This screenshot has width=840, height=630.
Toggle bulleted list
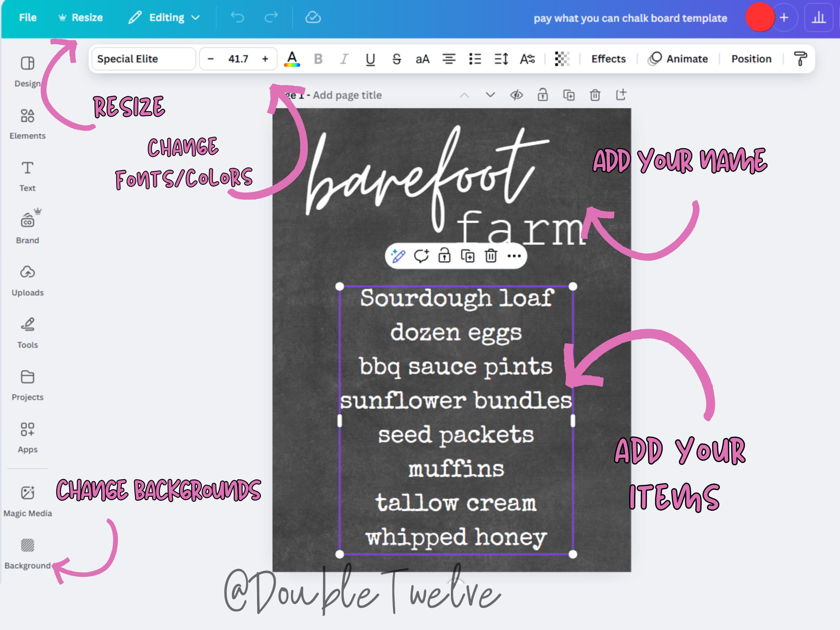click(475, 59)
